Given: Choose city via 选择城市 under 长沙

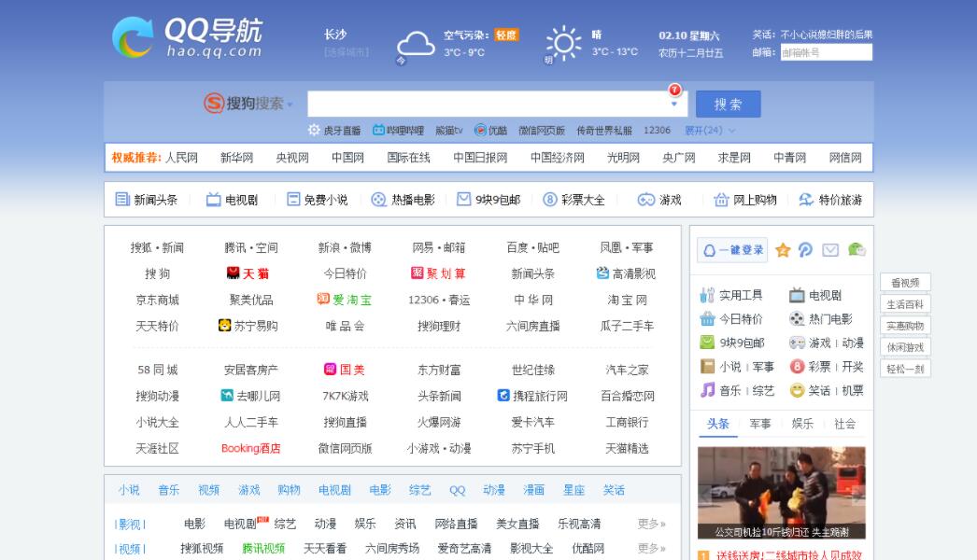Looking at the screenshot, I should [347, 52].
